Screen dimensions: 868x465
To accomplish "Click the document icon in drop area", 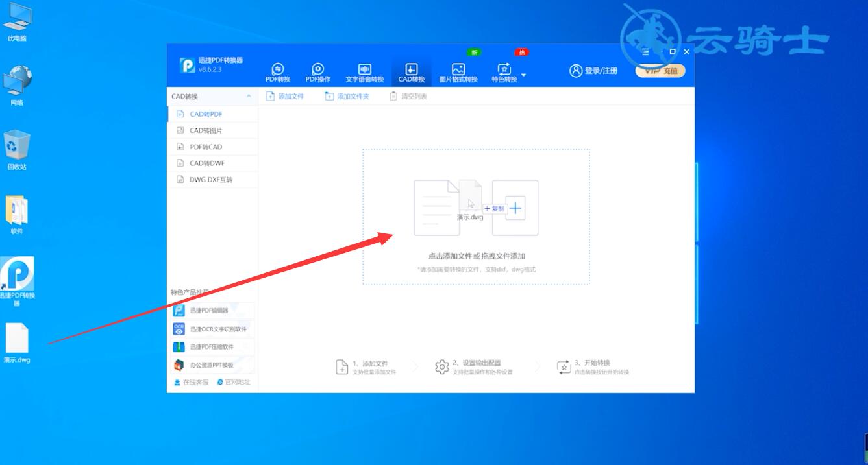I will pyautogui.click(x=436, y=208).
